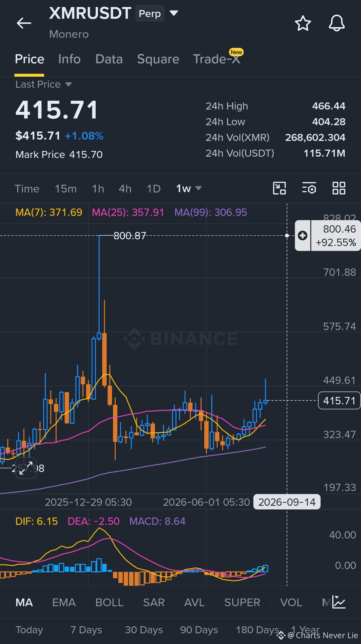The image size is (361, 644).
Task: Show Today's performance range
Action: click(x=29, y=630)
